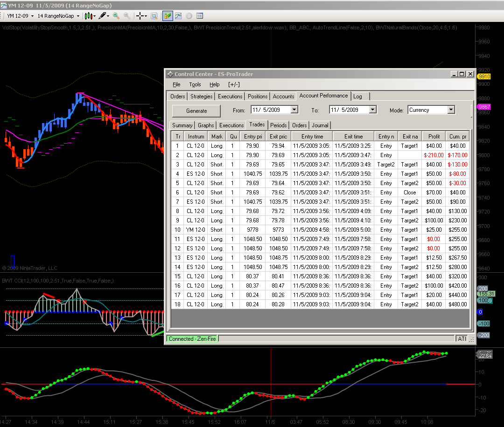Click the Control Center title bar icon
Viewport: 504px width, 427px height.
coord(170,74)
